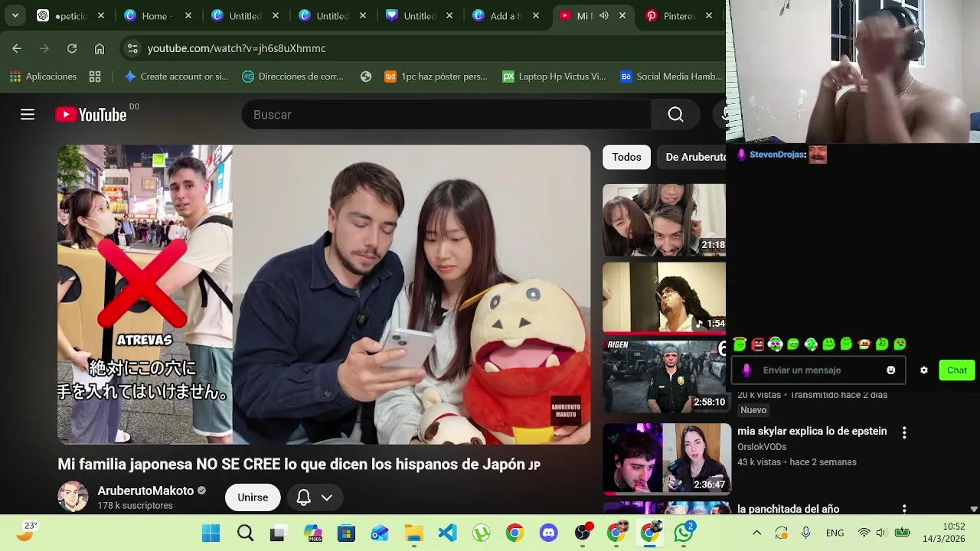Play the main video thumbnail
The image size is (980, 551).
324,295
